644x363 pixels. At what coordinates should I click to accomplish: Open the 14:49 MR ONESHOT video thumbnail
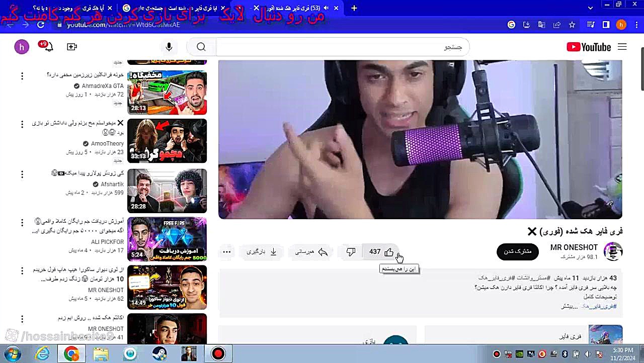[x=167, y=288]
